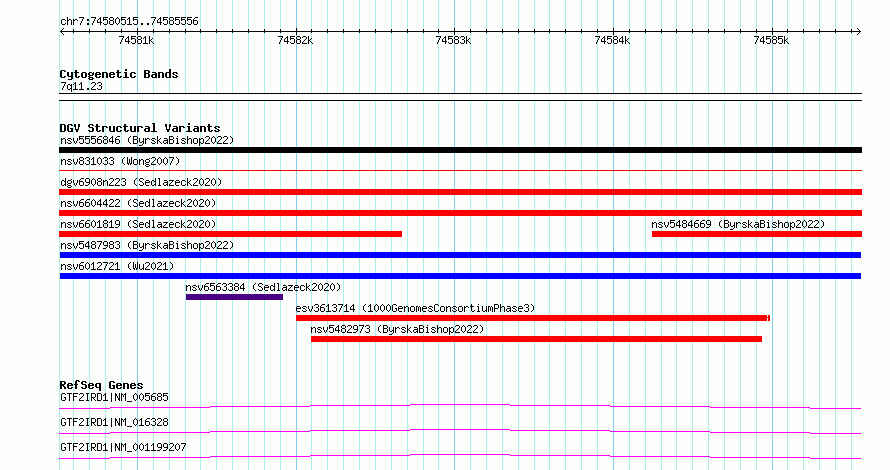Click the GTF2IRD1|NM_001199207 transcript label

[x=123, y=447]
